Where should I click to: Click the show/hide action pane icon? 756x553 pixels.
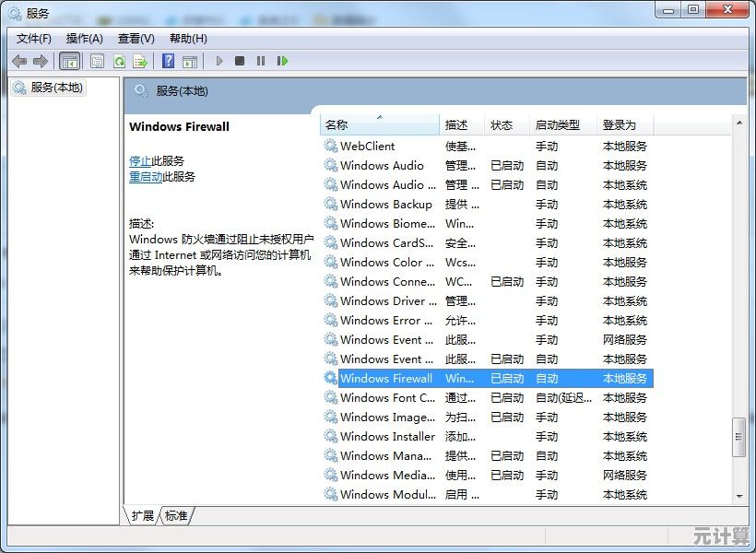point(190,61)
